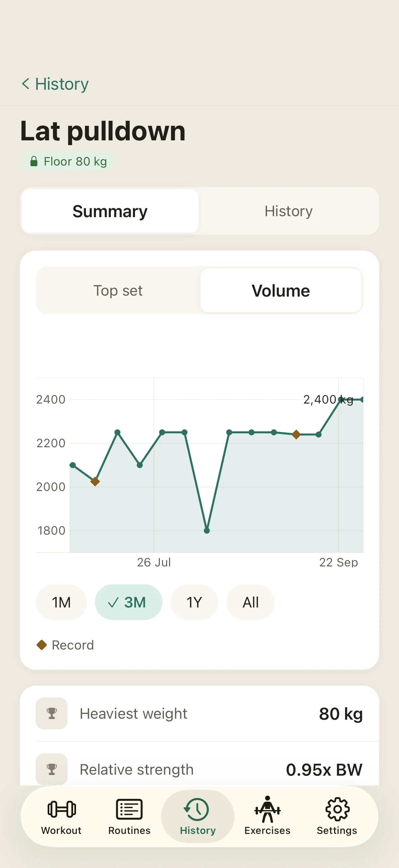
Task: Select the Top set chart mode
Action: (118, 290)
